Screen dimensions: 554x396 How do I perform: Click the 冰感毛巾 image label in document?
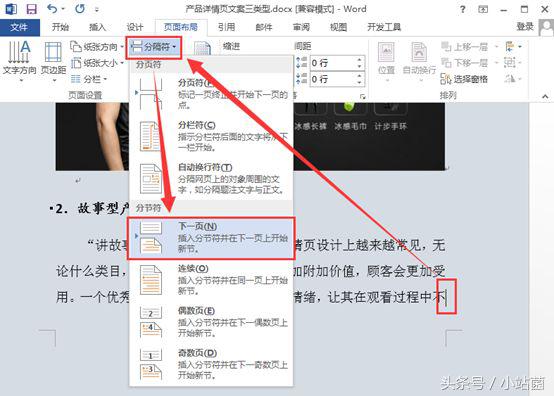pyautogui.click(x=350, y=126)
